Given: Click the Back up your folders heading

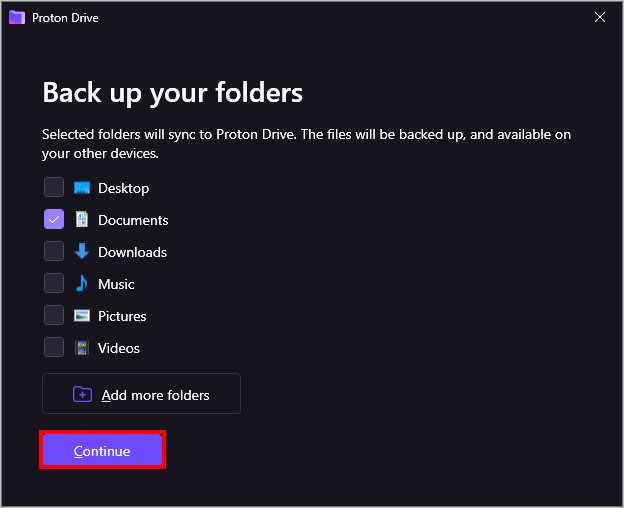Looking at the screenshot, I should click(x=173, y=93).
